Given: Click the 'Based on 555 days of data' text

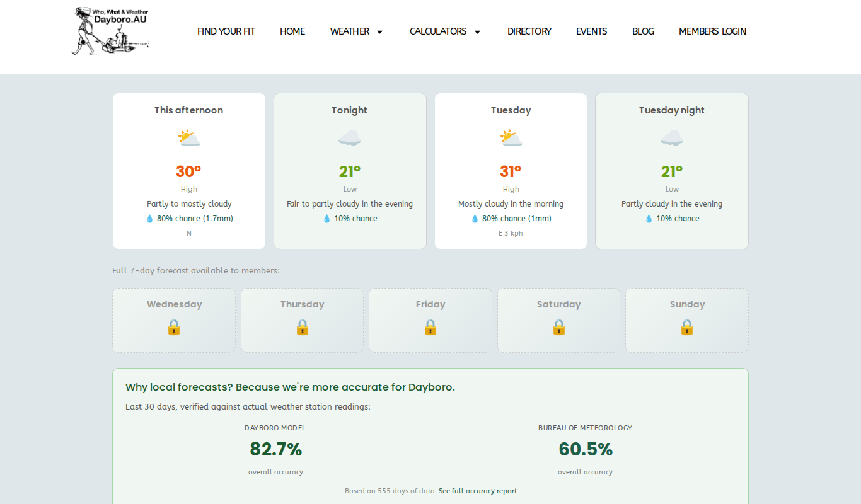Looking at the screenshot, I should coord(390,491).
